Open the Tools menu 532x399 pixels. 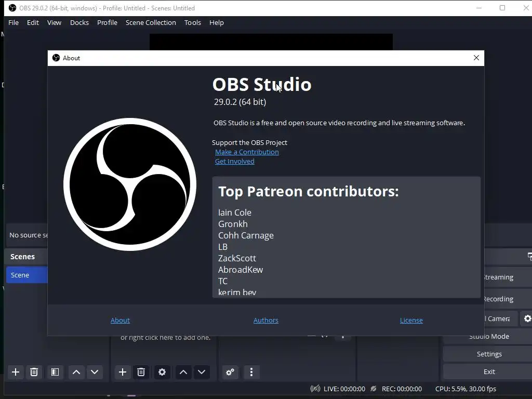[x=193, y=23]
